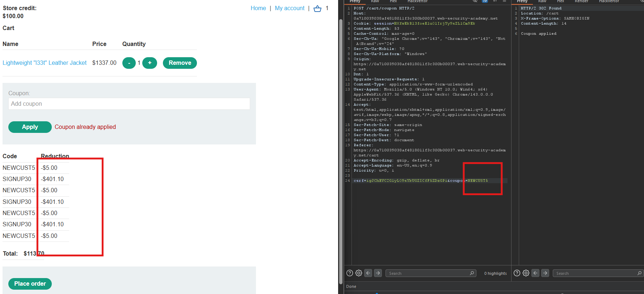This screenshot has width=644, height=294.
Task: Open the shopping basket icon
Action: 317,8
